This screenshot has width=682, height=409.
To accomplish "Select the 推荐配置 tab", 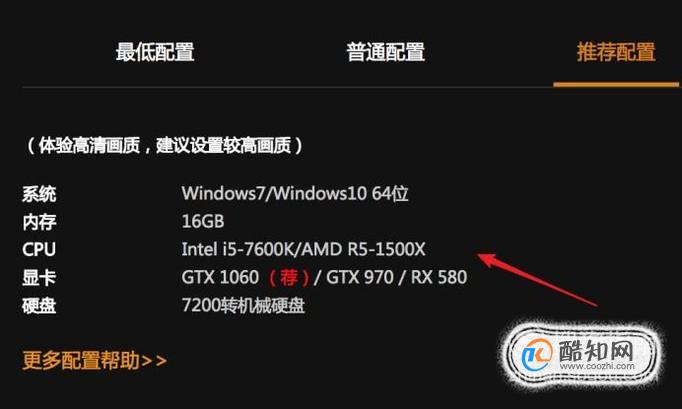I will pyautogui.click(x=616, y=52).
